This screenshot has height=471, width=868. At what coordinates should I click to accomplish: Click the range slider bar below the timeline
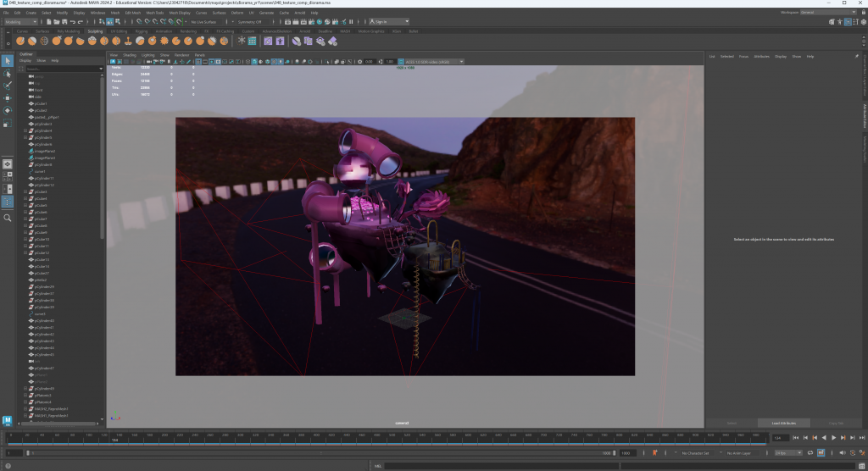320,452
